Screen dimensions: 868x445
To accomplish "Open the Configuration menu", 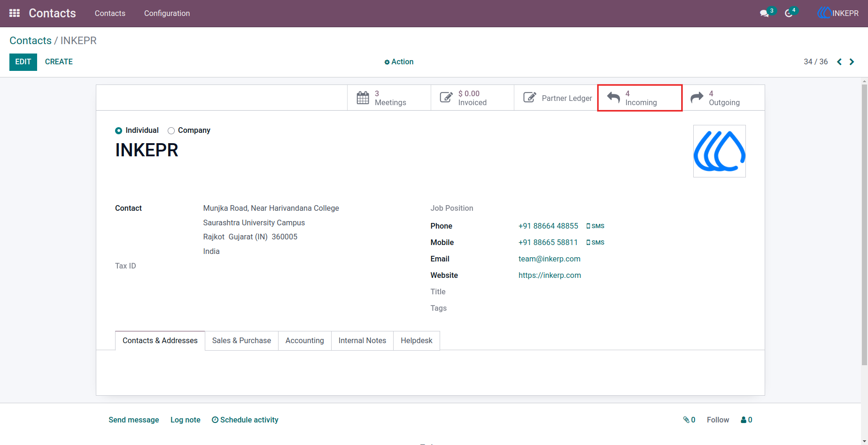I will (167, 13).
